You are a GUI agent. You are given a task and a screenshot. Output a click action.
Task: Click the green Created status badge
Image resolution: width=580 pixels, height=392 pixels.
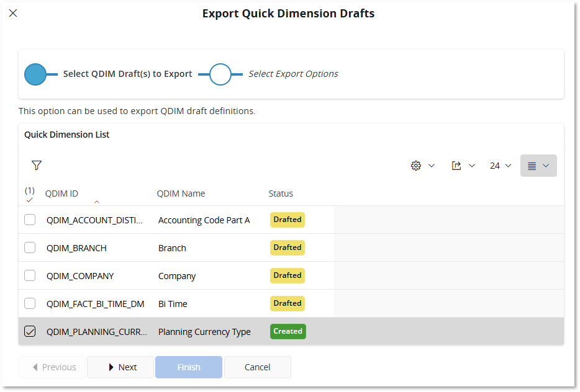pyautogui.click(x=288, y=331)
